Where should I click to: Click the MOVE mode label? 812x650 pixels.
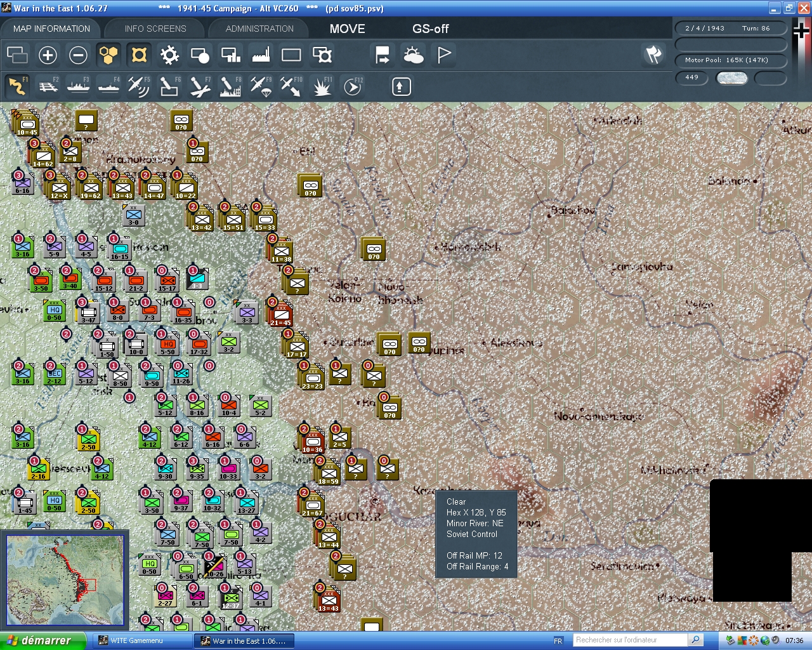pyautogui.click(x=348, y=29)
